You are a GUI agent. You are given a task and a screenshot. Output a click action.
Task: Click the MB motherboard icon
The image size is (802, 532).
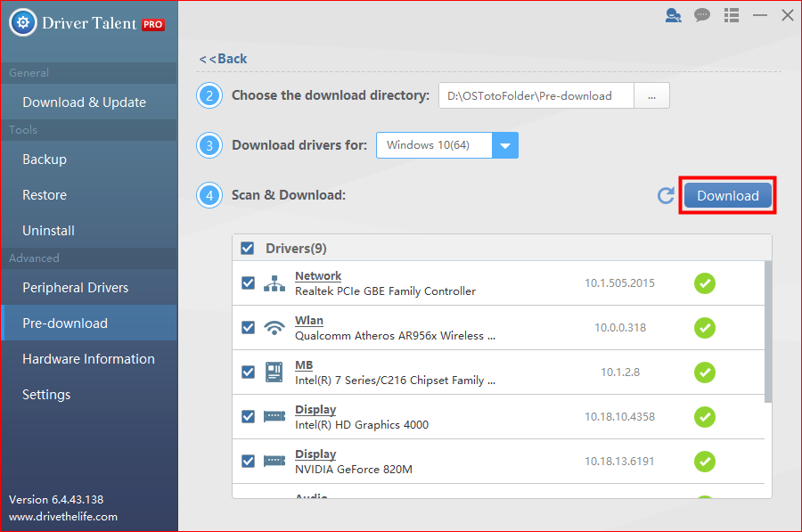[x=274, y=372]
